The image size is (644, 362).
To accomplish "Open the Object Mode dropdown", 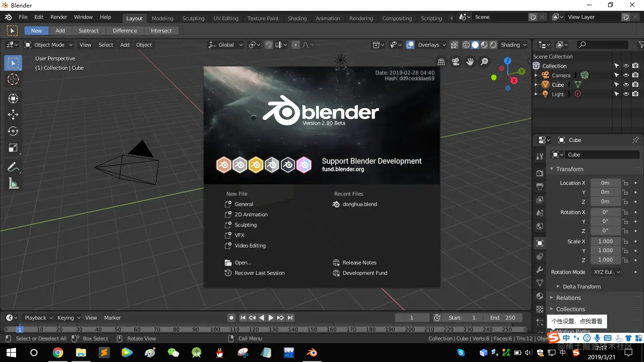I will pyautogui.click(x=49, y=45).
